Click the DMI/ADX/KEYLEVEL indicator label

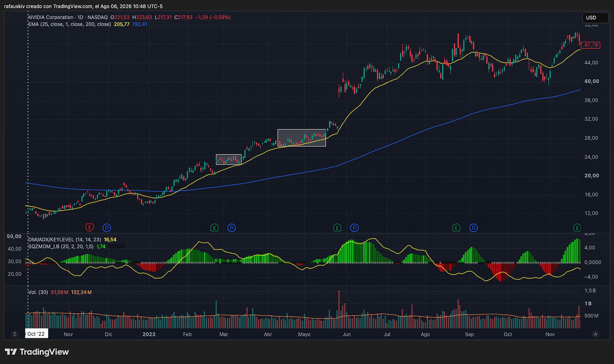click(x=65, y=239)
